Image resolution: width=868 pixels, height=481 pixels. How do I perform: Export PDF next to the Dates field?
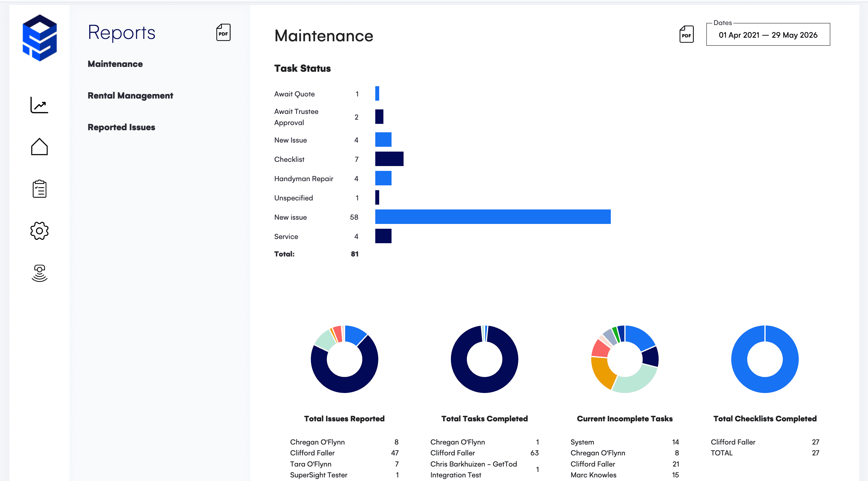pos(686,34)
